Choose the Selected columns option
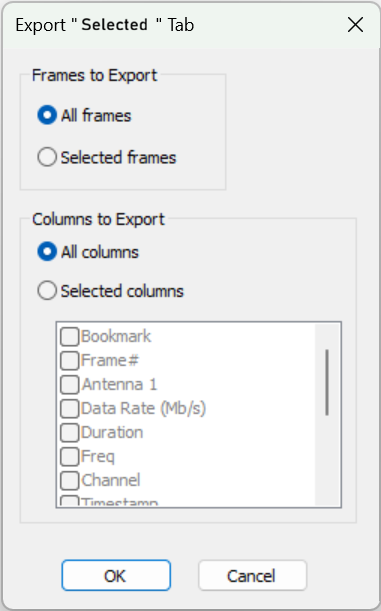The image size is (381, 611). [x=47, y=291]
